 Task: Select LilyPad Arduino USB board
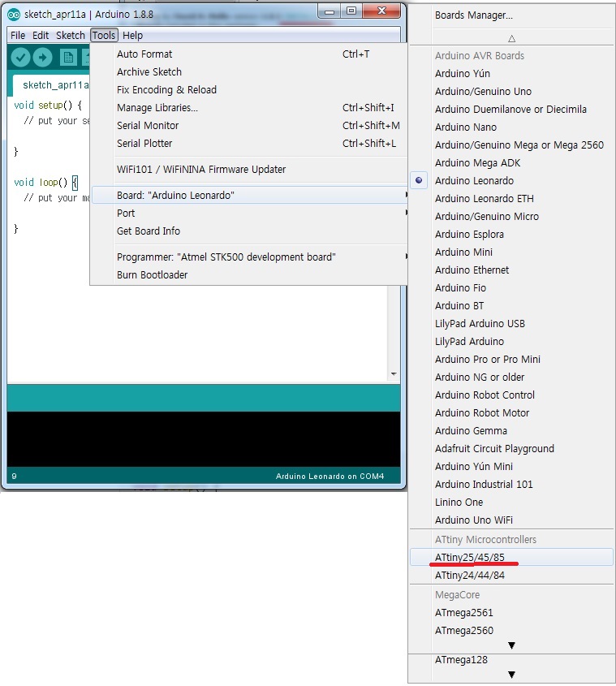[x=511, y=324]
